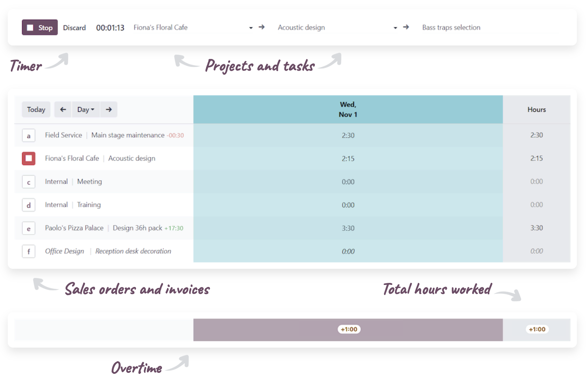This screenshot has width=588, height=386.
Task: Open the Day view range dropdown
Action: [86, 109]
